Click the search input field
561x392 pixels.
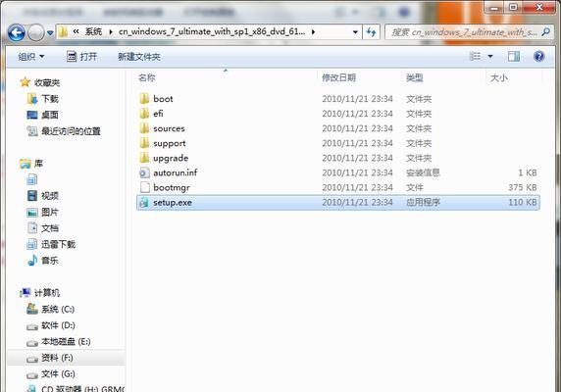click(464, 32)
